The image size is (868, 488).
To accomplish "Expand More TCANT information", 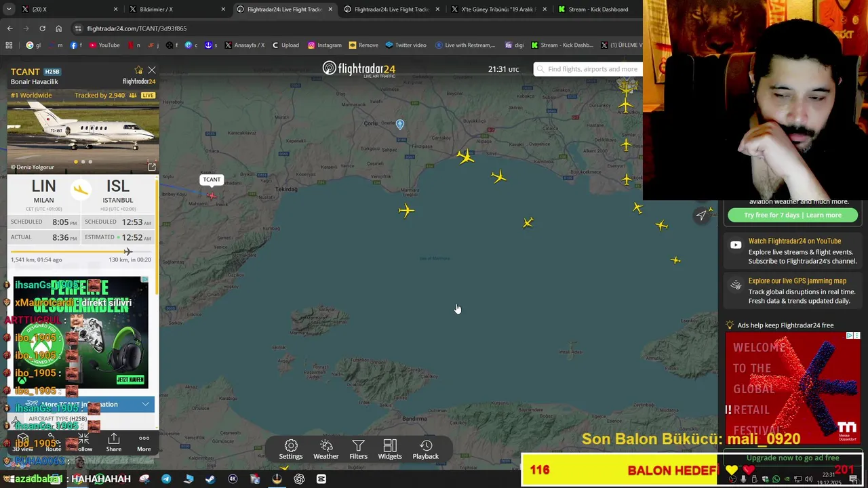I will pos(80,405).
